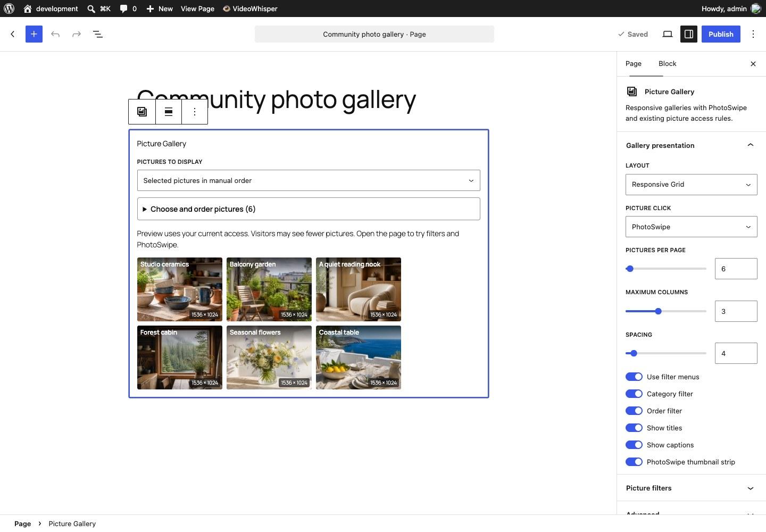Viewport: 766px width, 532px height.
Task: Disable the Category filter toggle
Action: (x=634, y=394)
